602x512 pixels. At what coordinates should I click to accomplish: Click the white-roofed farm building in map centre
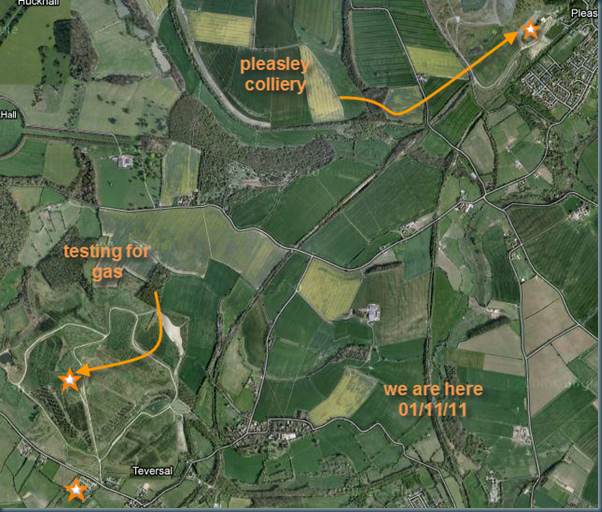(x=372, y=312)
